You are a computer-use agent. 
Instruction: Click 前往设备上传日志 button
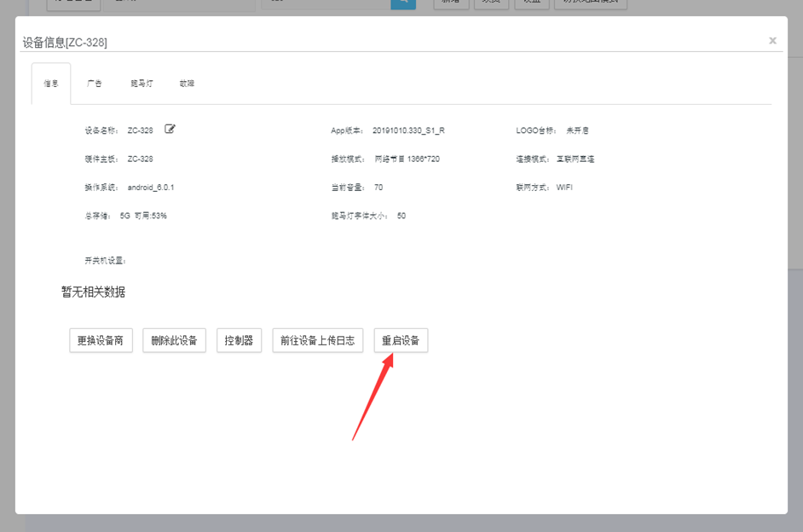click(x=318, y=341)
